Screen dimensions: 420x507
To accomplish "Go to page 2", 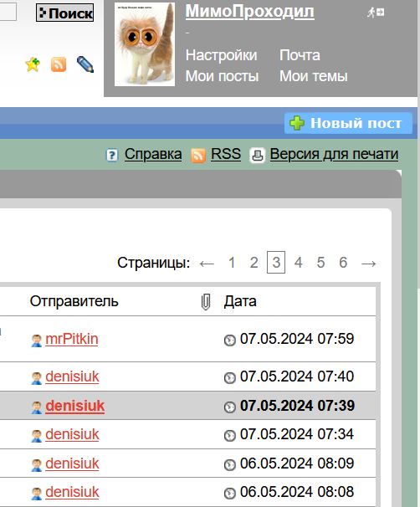I will point(254,263).
